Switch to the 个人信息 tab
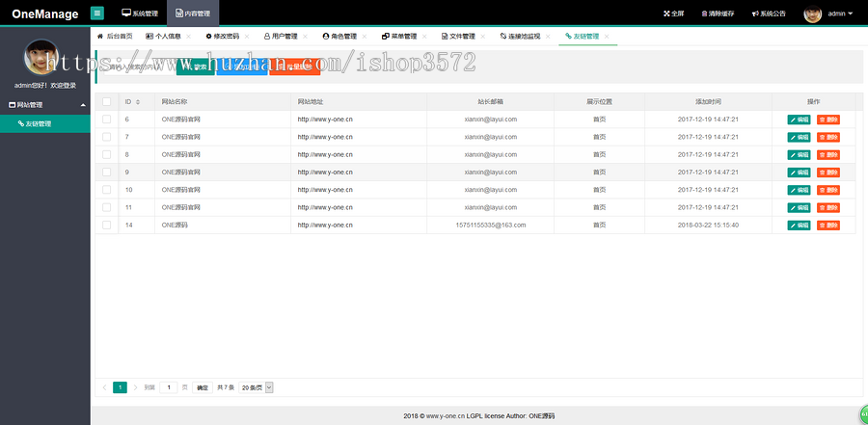The height and width of the screenshot is (425, 868). 163,36
